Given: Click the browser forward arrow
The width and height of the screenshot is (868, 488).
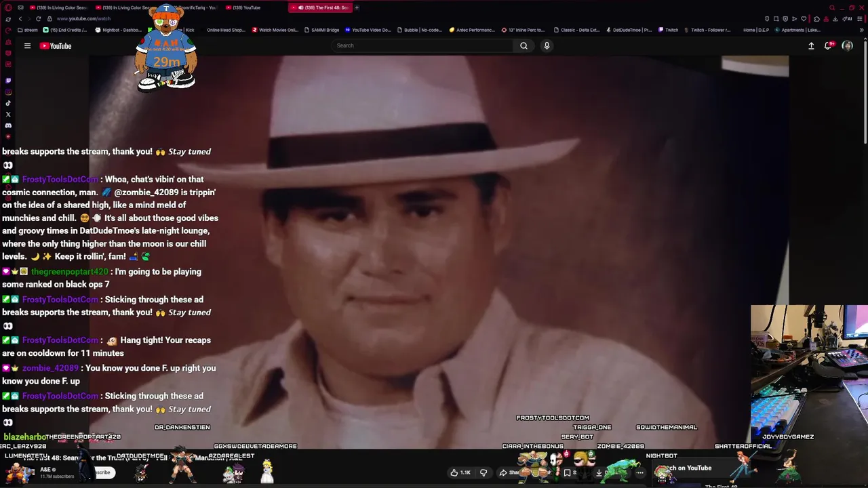Looking at the screenshot, I should coord(29,19).
